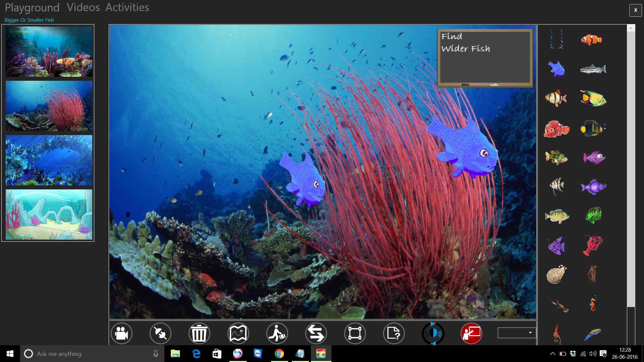Click the swap arrows icon
This screenshot has height=362, width=644.
pos(316,333)
